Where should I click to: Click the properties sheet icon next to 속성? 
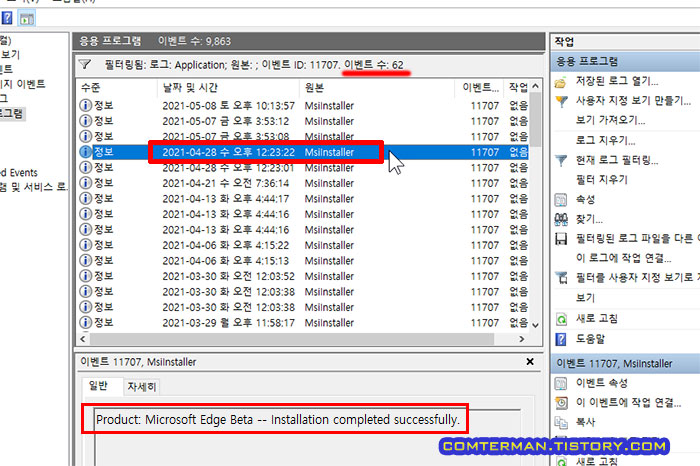point(561,200)
